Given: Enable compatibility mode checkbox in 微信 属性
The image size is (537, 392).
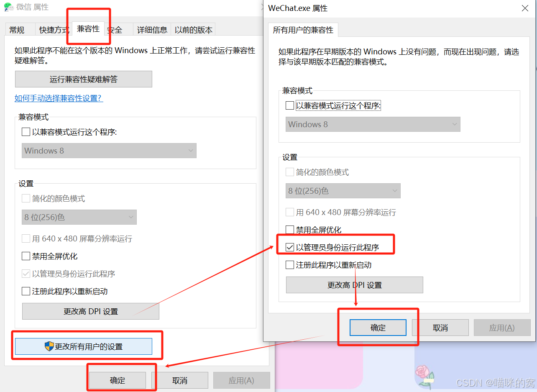Looking at the screenshot, I should coord(26,132).
